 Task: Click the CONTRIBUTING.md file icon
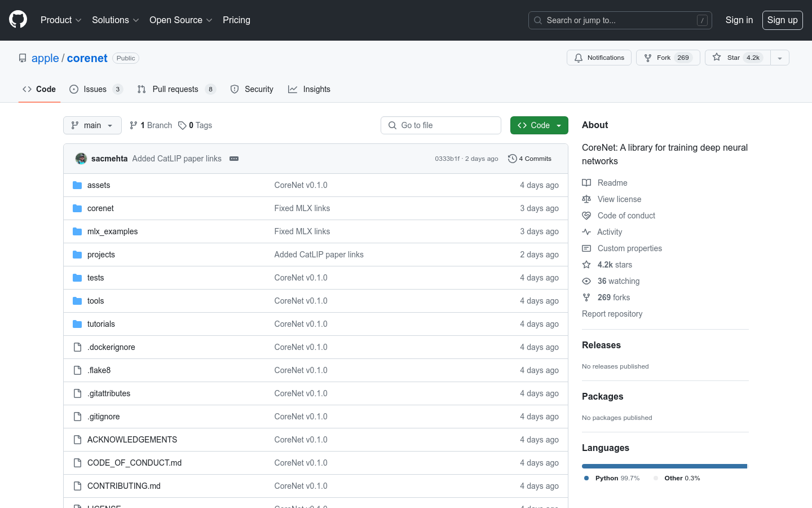tap(77, 486)
